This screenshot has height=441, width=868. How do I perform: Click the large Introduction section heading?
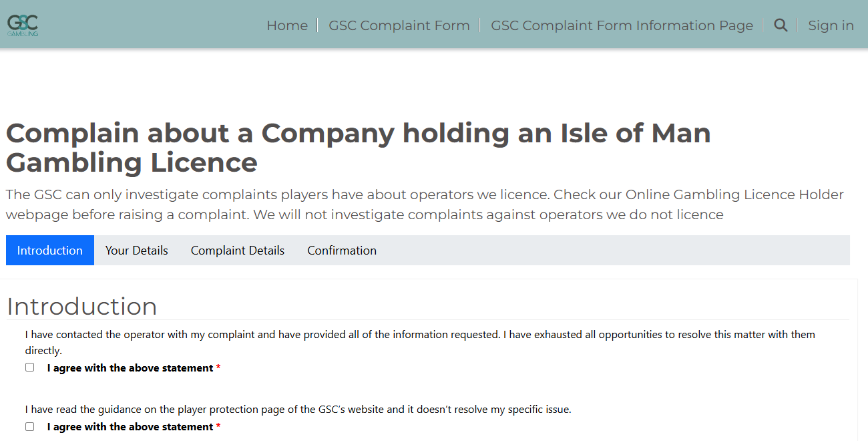click(82, 306)
